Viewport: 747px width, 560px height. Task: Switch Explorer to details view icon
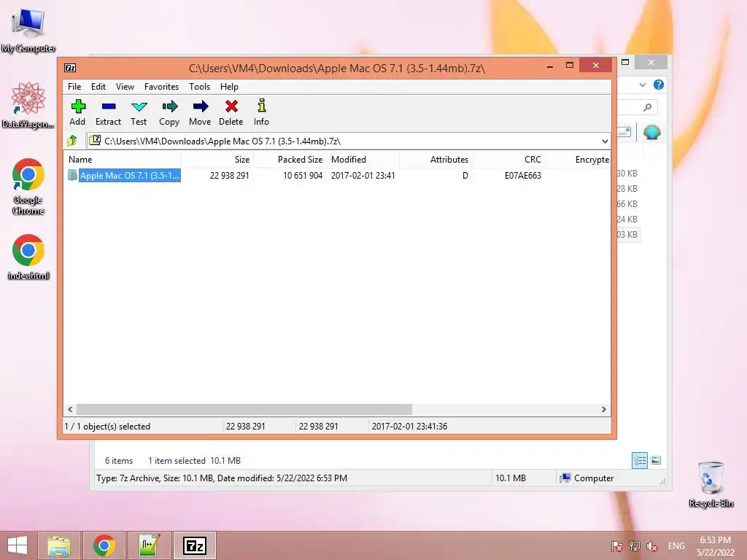pos(639,461)
